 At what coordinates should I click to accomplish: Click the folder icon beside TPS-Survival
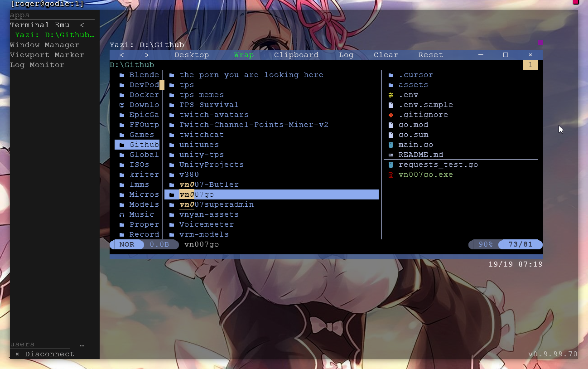pyautogui.click(x=172, y=105)
